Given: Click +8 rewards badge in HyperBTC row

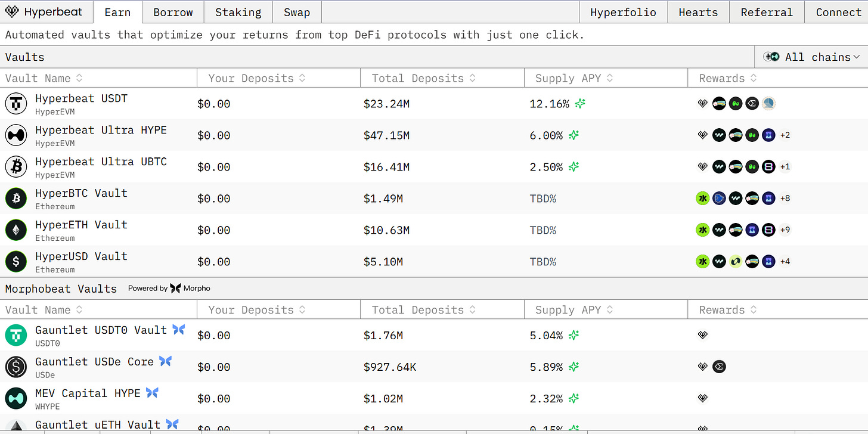Looking at the screenshot, I should coord(785,199).
